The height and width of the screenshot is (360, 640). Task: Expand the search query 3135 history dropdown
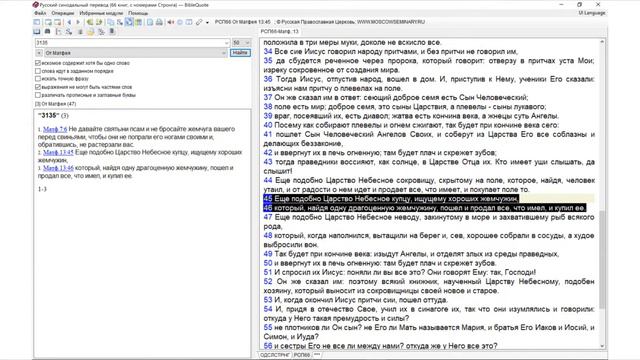pyautogui.click(x=227, y=43)
